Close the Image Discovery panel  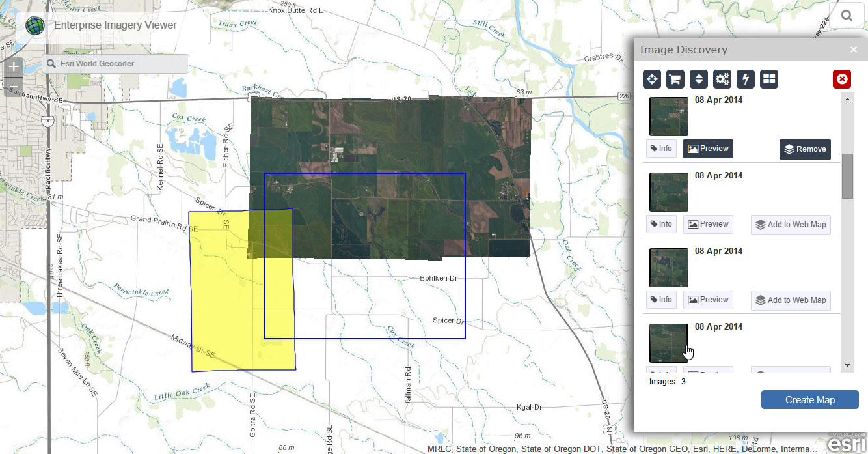[854, 50]
